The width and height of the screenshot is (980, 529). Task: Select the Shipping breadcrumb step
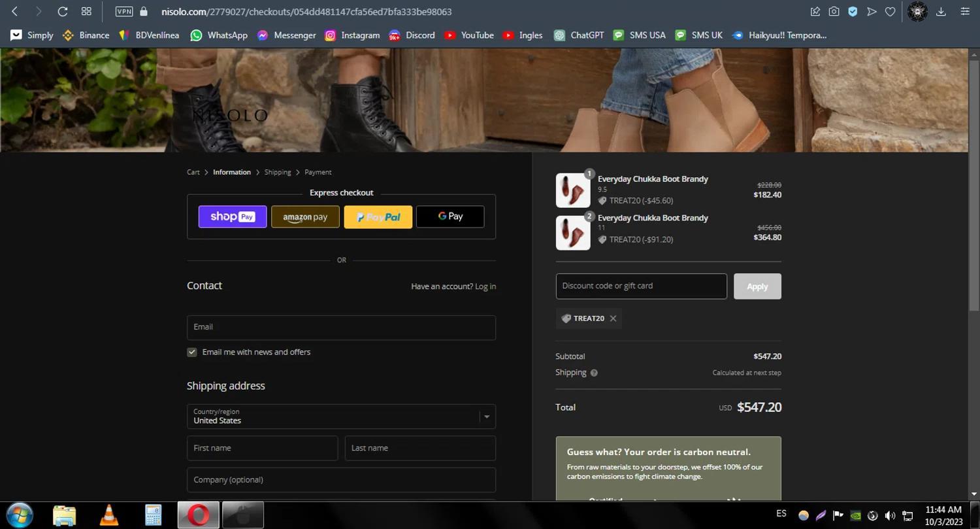pyautogui.click(x=278, y=172)
